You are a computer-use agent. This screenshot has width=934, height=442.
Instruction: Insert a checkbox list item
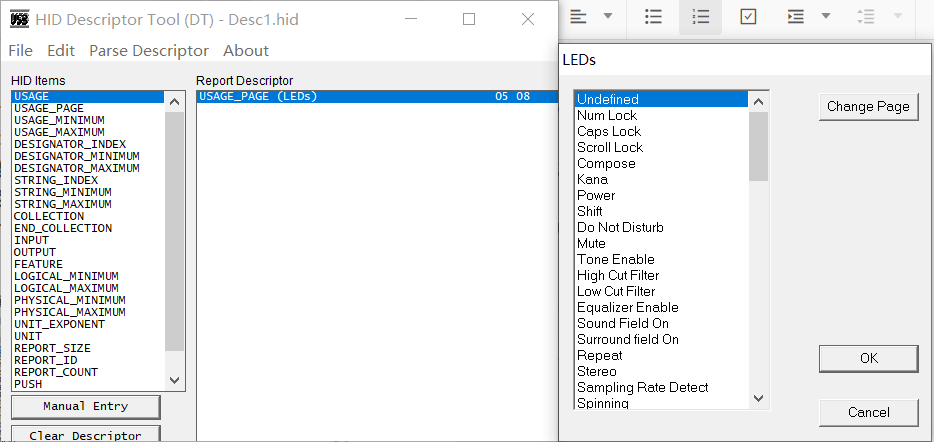click(x=748, y=16)
